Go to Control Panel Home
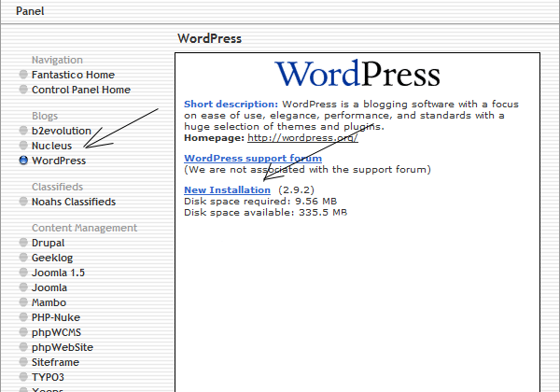Image resolution: width=560 pixels, height=392 pixels. pyautogui.click(x=80, y=90)
